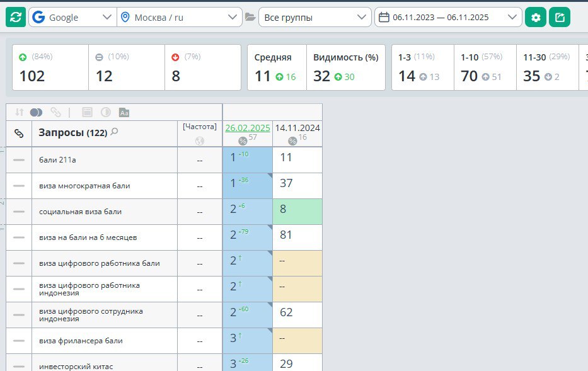Click the green refresh button
Image resolution: width=588 pixels, height=371 pixels.
16,17
